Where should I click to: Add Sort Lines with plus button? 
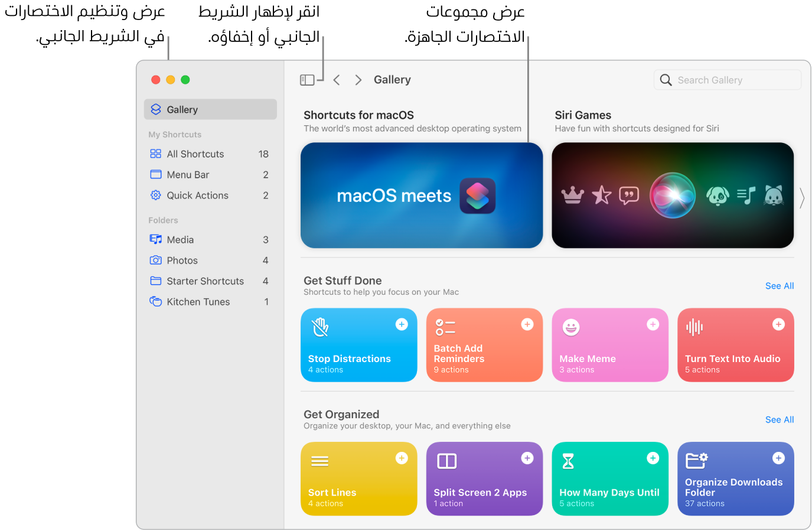coord(402,458)
